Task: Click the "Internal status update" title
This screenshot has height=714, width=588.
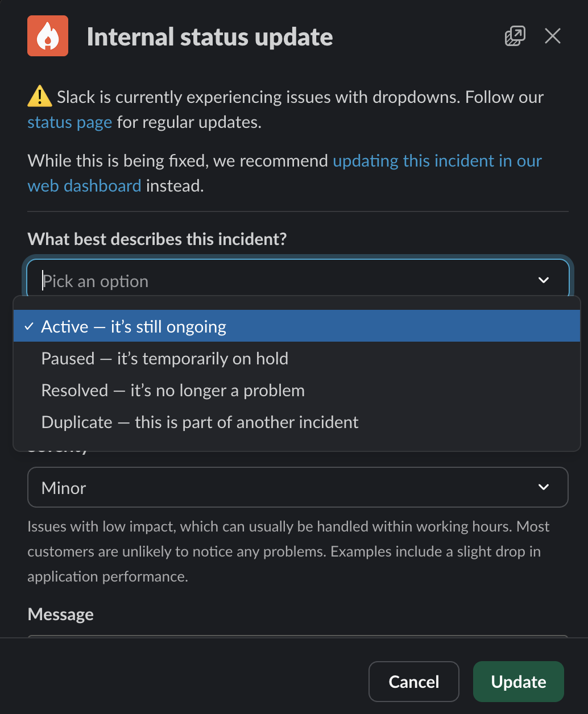Action: pyautogui.click(x=210, y=37)
